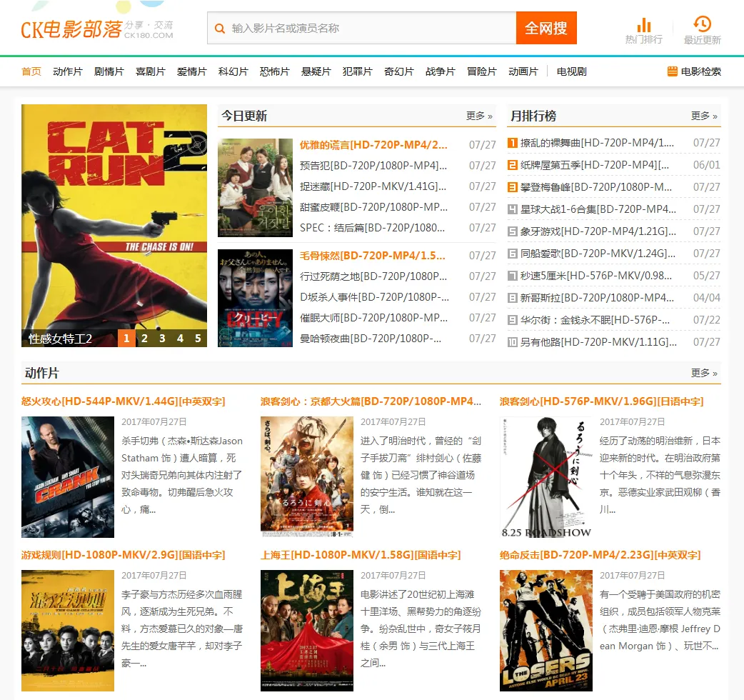Click the CK电影部落 site logo

(x=97, y=29)
